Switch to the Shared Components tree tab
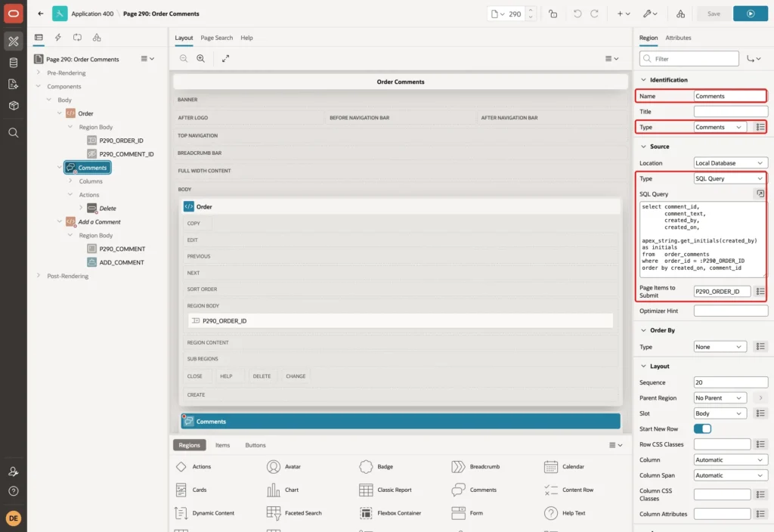 pos(97,38)
